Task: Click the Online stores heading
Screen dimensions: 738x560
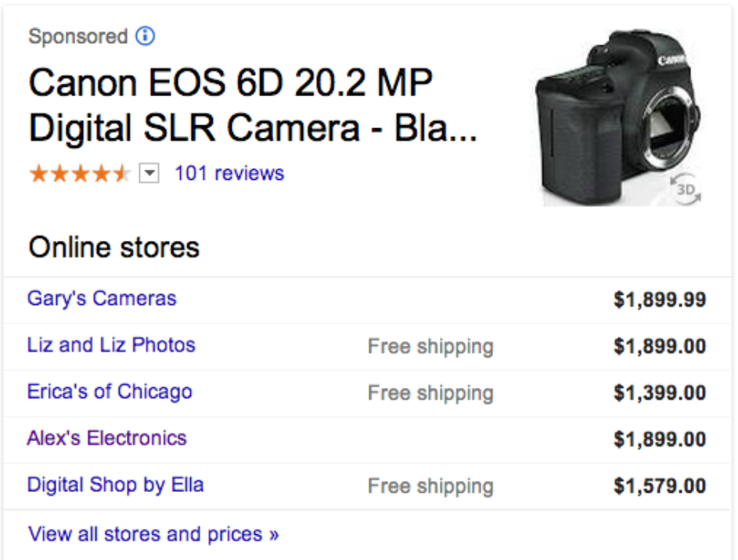Action: (x=114, y=248)
